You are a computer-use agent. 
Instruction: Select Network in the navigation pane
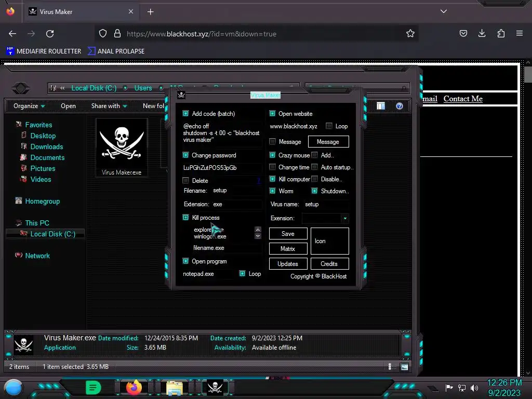tap(37, 256)
